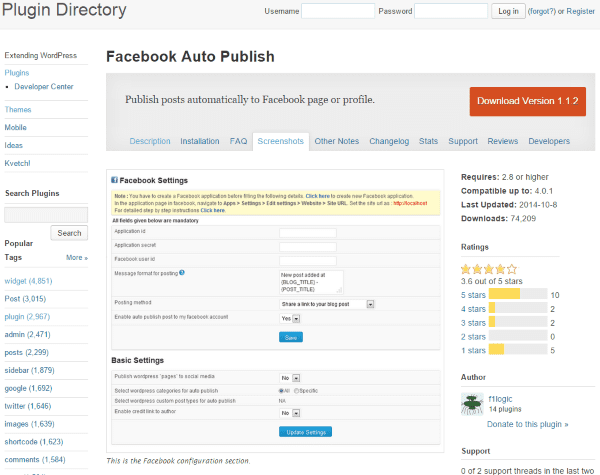Open the Reviews tab
Viewport: 600px width, 475px height.
(x=502, y=141)
